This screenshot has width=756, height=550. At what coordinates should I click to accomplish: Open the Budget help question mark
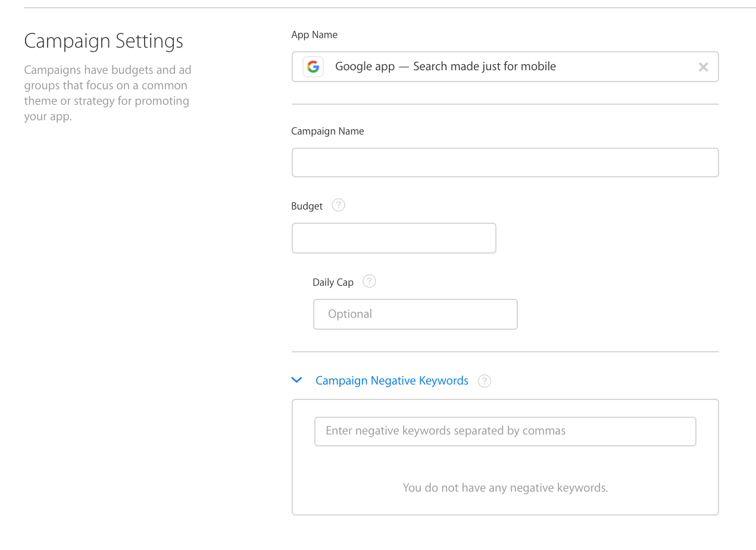[x=338, y=205]
